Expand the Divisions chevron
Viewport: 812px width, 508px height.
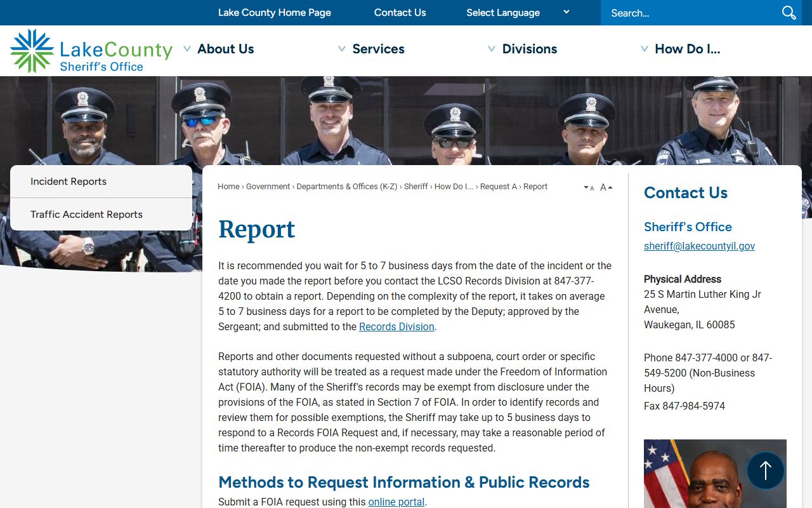click(x=492, y=49)
